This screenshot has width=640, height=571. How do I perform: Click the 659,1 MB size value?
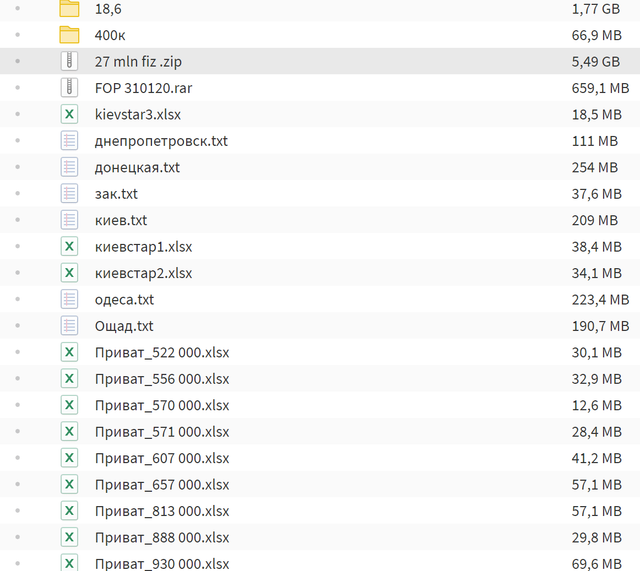click(x=600, y=88)
